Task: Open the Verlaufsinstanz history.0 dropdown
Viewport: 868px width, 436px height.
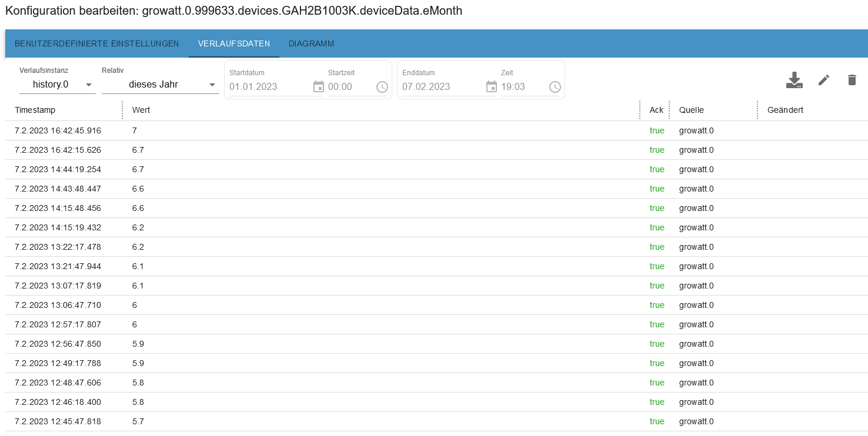Action: pyautogui.click(x=58, y=85)
